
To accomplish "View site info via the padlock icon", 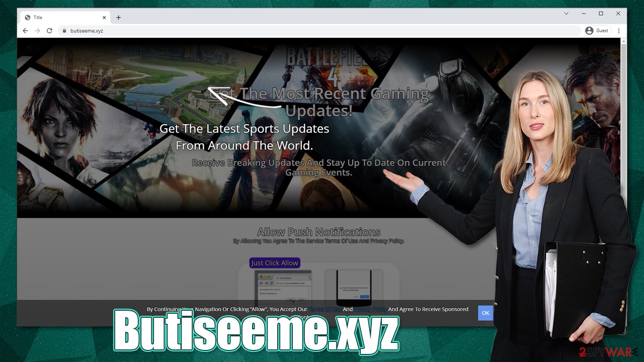I will (x=64, y=31).
